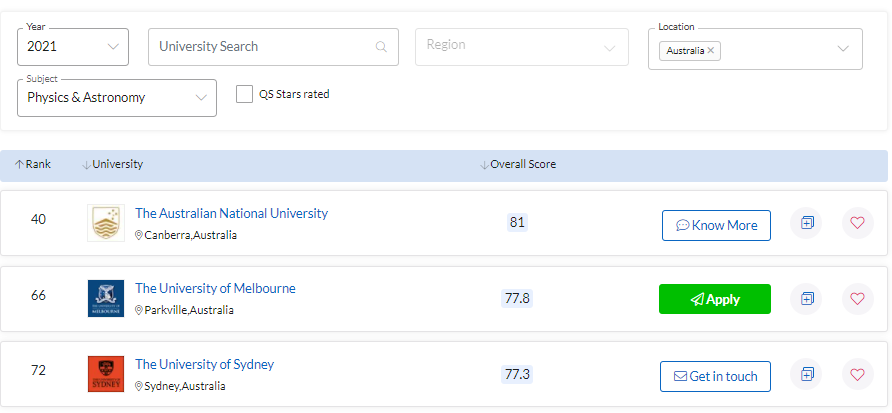The height and width of the screenshot is (413, 892).
Task: Open The Australian National University link
Action: coord(232,213)
